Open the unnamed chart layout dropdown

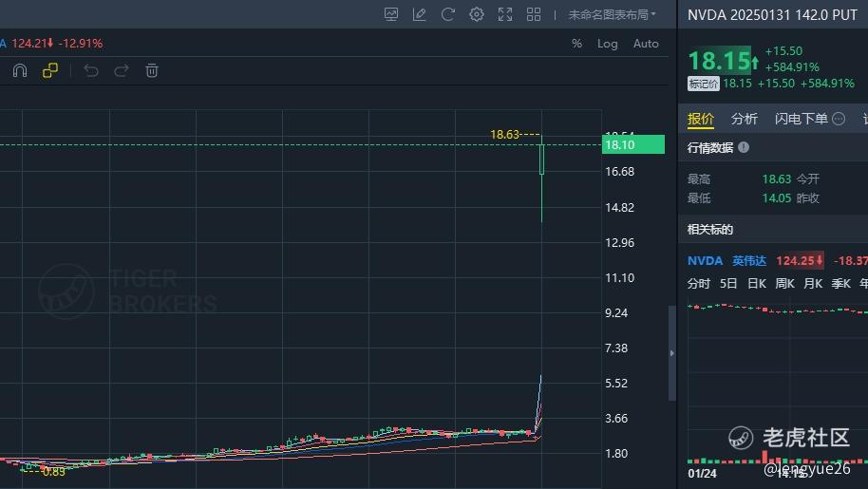[x=612, y=15]
